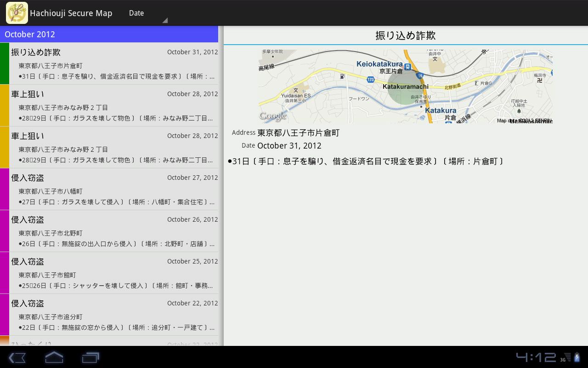The height and width of the screenshot is (368, 588).
Task: Open the October 22 侵入窃盗 entry at 追分町
Action: [x=113, y=315]
